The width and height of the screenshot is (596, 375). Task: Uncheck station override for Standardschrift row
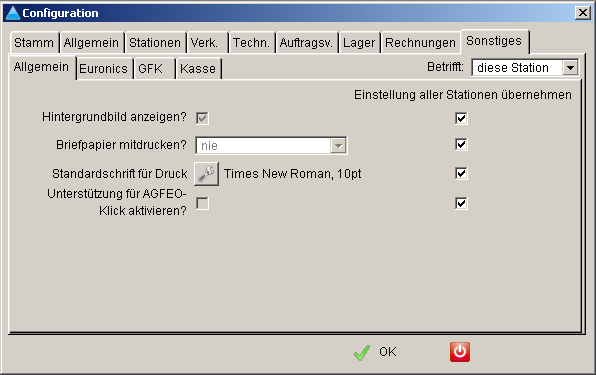coord(461,174)
